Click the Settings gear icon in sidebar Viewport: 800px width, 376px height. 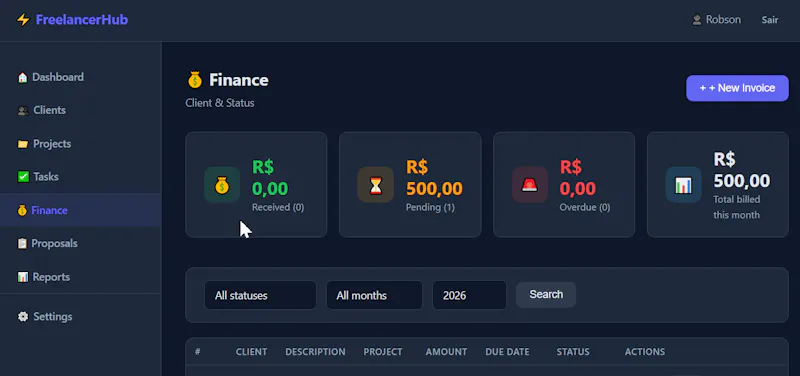(23, 317)
